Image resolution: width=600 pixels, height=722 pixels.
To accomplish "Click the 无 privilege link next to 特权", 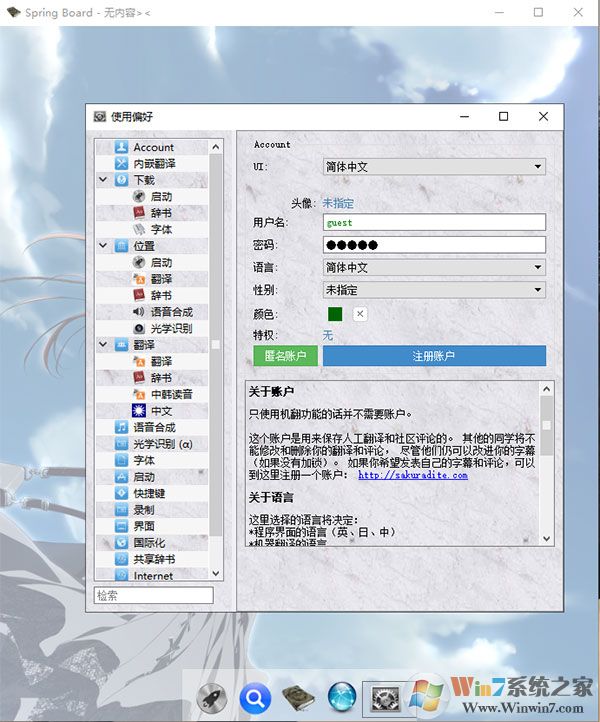I will tap(328, 335).
